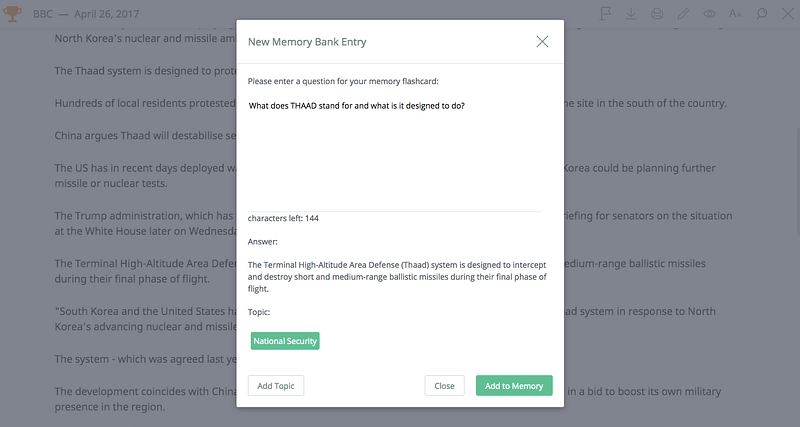Click the April 26, 2017 date label
Screen dimensions: 800x427
(x=115, y=14)
